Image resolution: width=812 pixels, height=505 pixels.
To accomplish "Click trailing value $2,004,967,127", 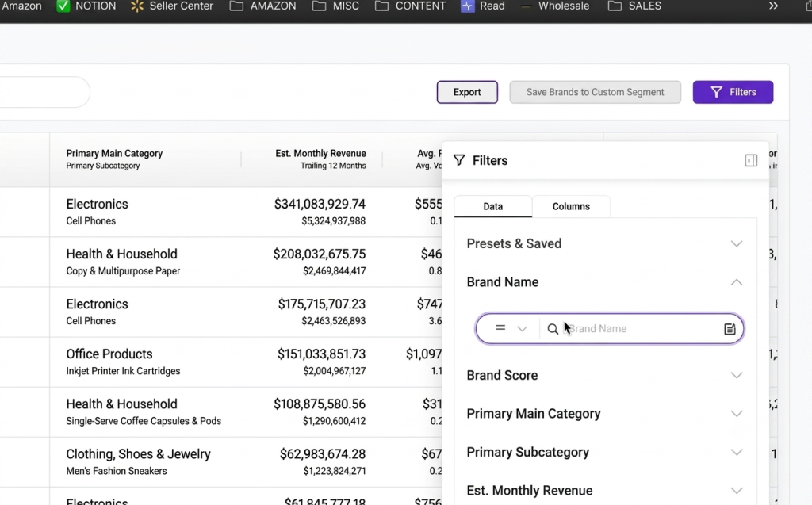I will coord(334,371).
